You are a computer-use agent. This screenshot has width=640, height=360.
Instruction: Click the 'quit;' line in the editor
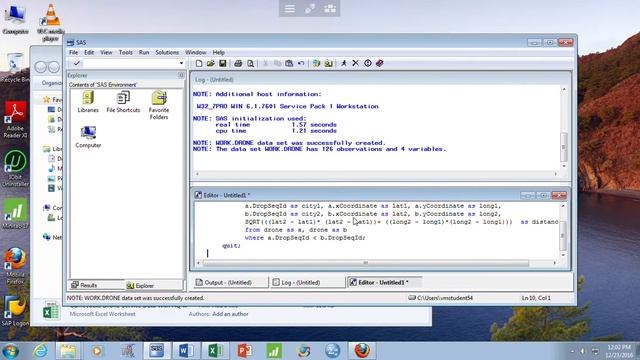click(x=231, y=245)
